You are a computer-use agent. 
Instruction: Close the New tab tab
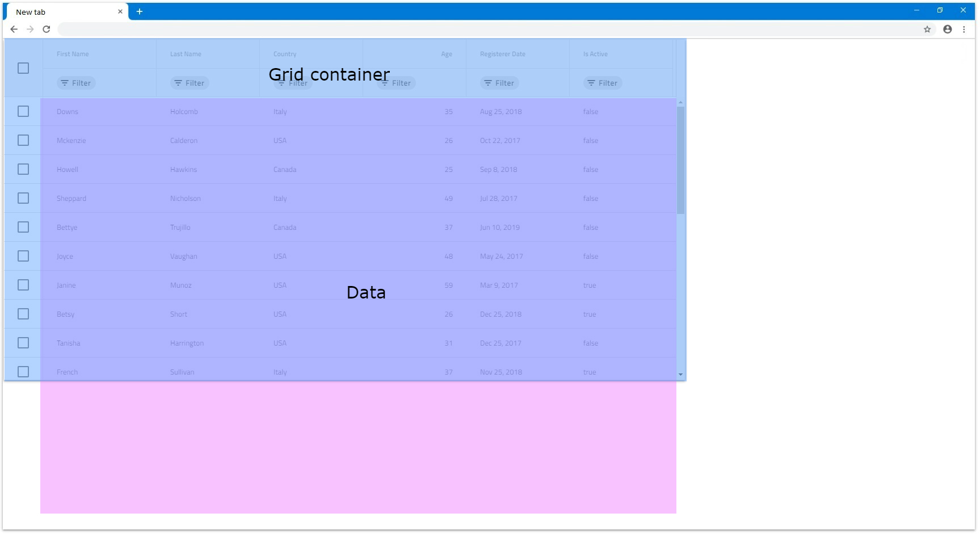coord(120,12)
